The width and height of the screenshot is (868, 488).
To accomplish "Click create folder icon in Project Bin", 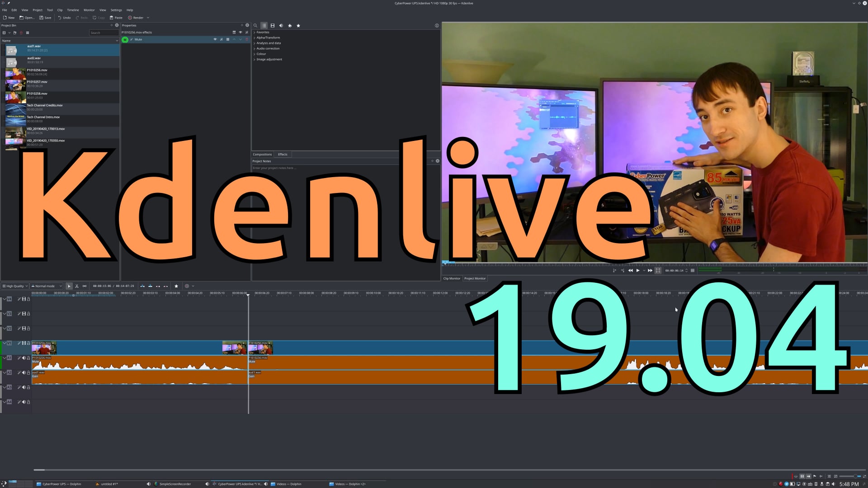I will 15,33.
